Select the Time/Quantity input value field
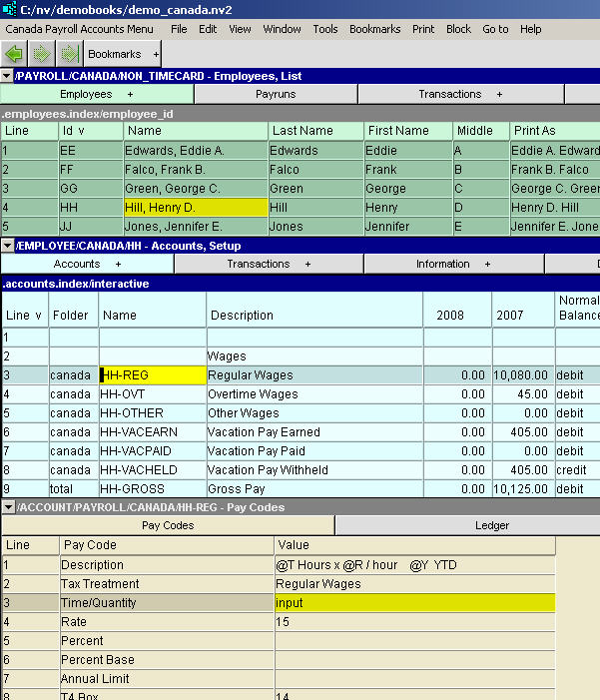This screenshot has width=600, height=700. click(414, 603)
